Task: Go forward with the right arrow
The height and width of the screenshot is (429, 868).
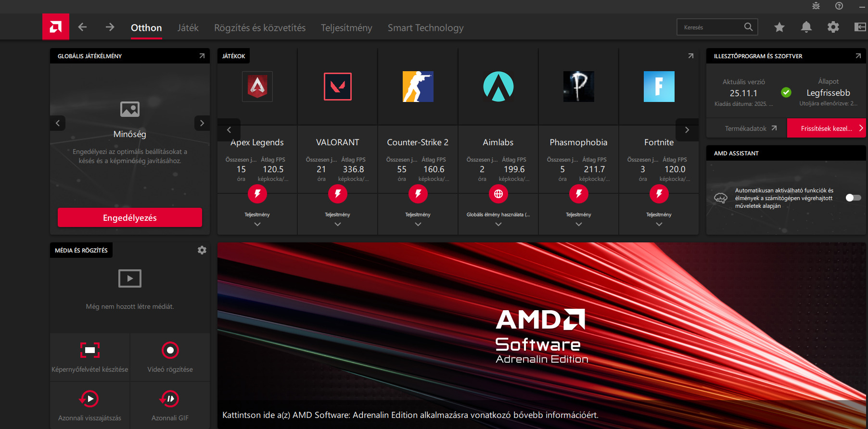Action: click(110, 27)
